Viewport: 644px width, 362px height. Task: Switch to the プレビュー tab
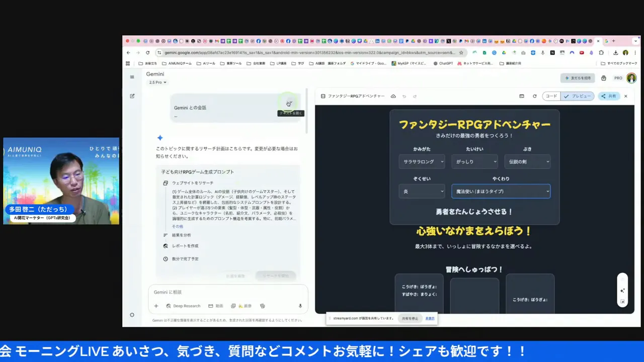578,96
